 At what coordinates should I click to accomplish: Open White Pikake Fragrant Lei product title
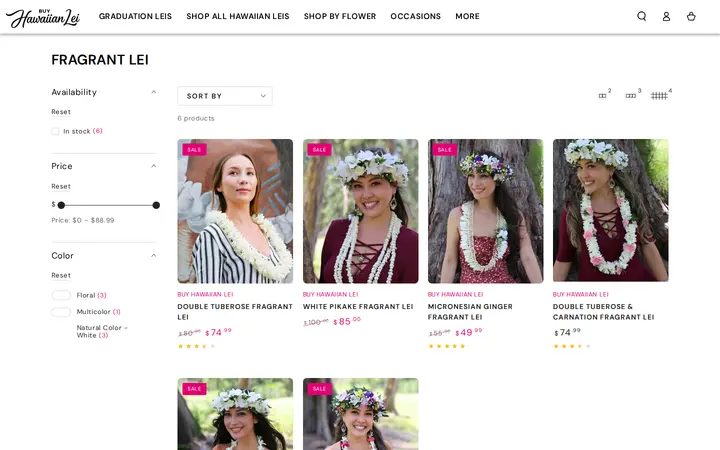click(x=358, y=306)
